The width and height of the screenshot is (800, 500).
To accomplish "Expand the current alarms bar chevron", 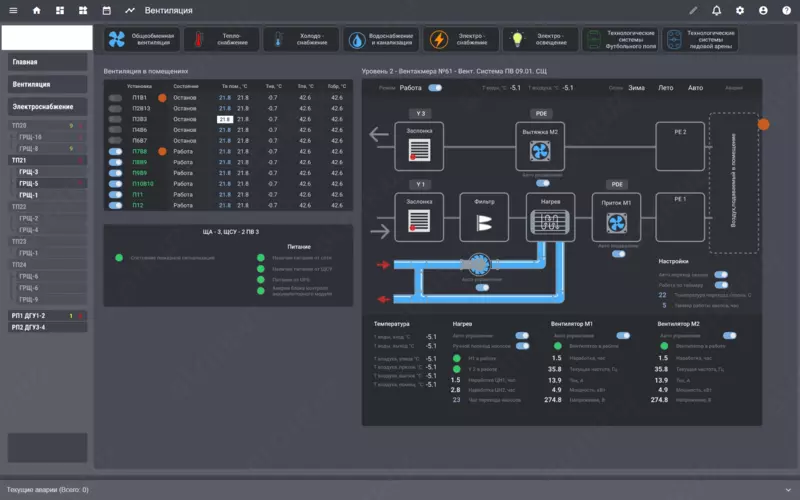I will point(788,490).
